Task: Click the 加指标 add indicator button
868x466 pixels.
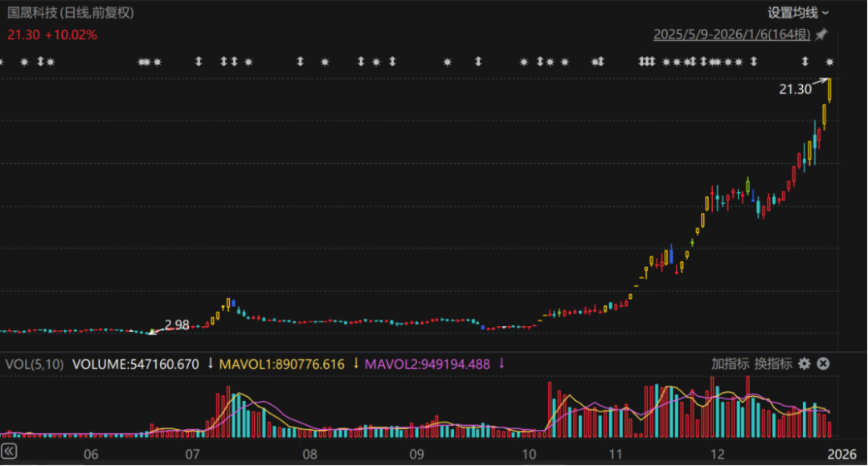Action: pos(730,364)
